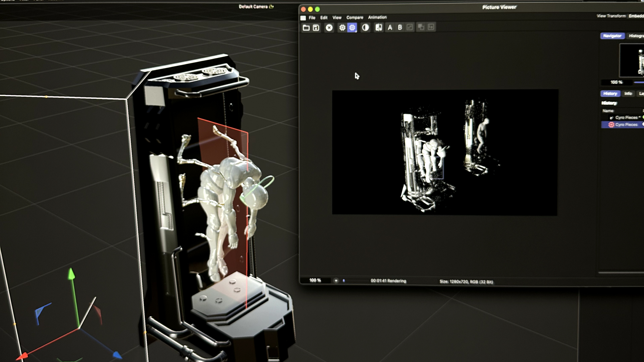644x362 pixels.
Task: Click the green Y axis arrow gizmo
Action: [x=71, y=274]
